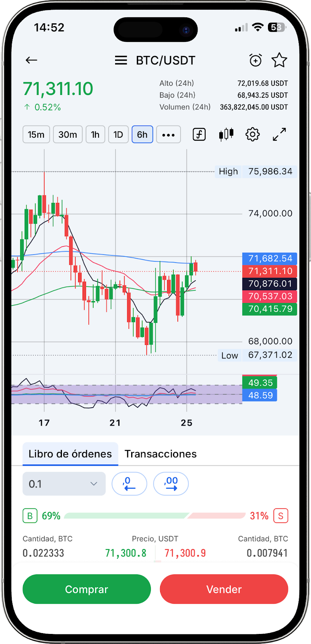This screenshot has height=644, width=311.
Task: Open the indicators function icon
Action: point(199,134)
